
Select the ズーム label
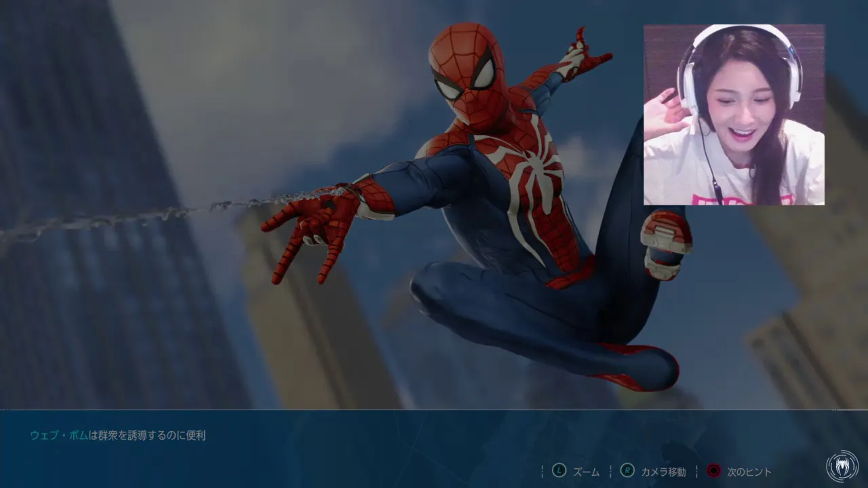coord(587,471)
